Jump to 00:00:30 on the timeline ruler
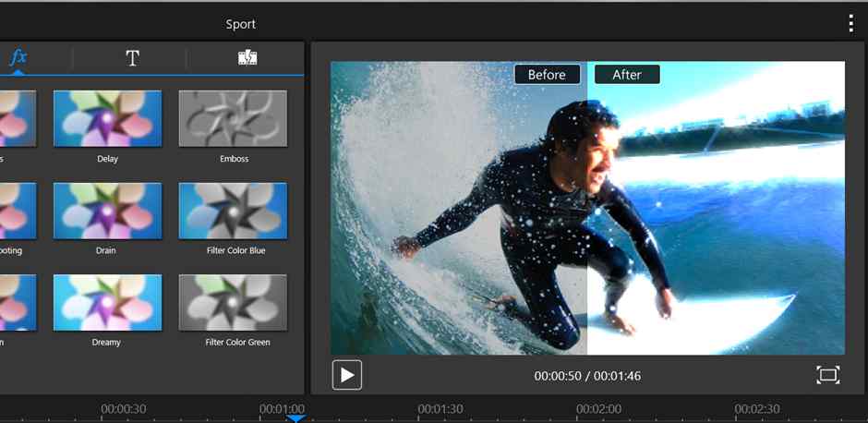Screen dimensions: 868x423 (124, 409)
